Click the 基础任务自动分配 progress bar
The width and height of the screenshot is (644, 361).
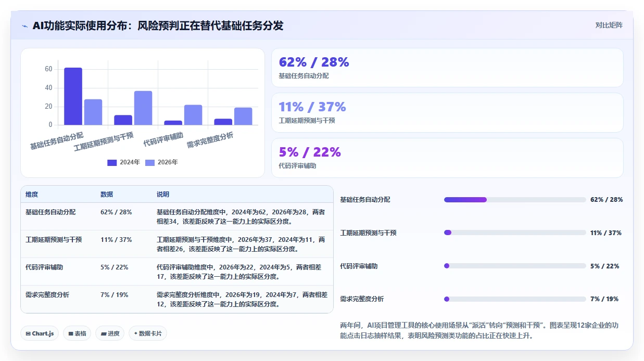(515, 200)
